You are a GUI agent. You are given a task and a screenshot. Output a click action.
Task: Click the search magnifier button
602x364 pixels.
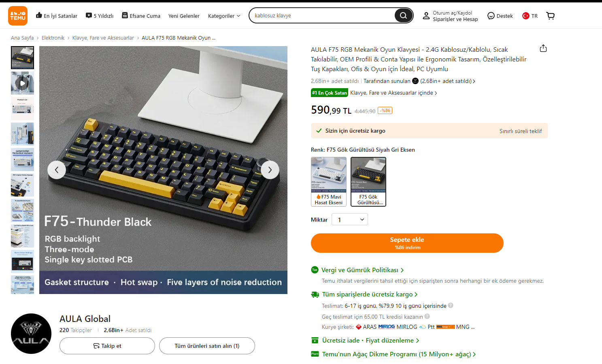pyautogui.click(x=403, y=15)
